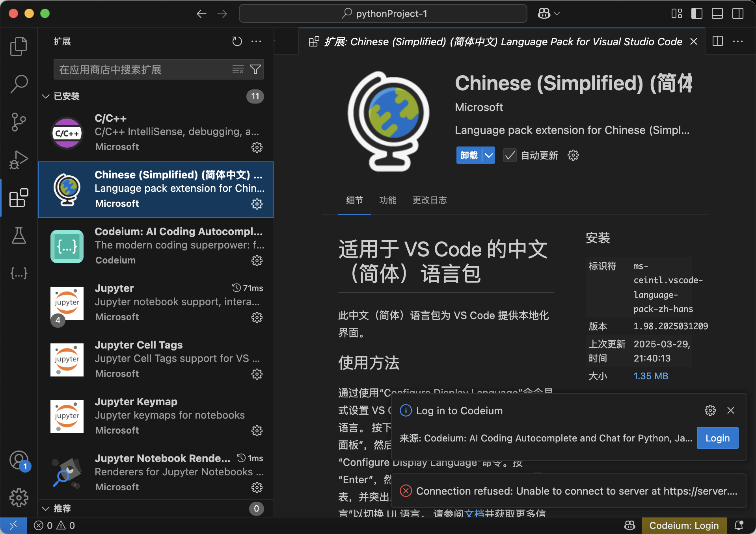This screenshot has height=534, width=756.
Task: Toggle primary side bar visibility
Action: coord(697,14)
